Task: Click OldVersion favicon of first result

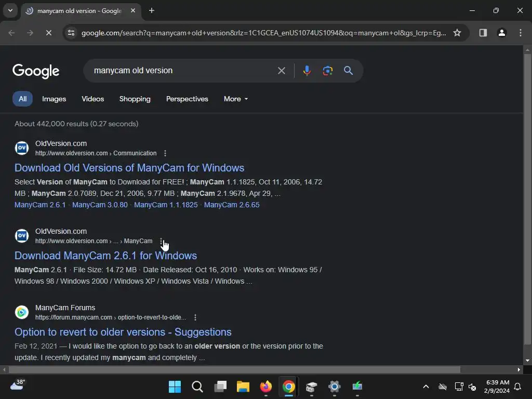Action: pos(22,148)
